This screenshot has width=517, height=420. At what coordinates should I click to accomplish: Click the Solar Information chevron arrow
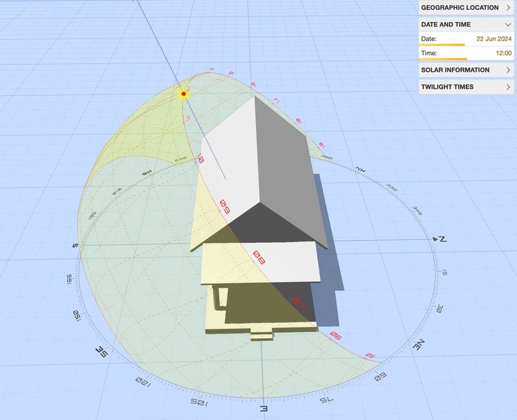(508, 70)
